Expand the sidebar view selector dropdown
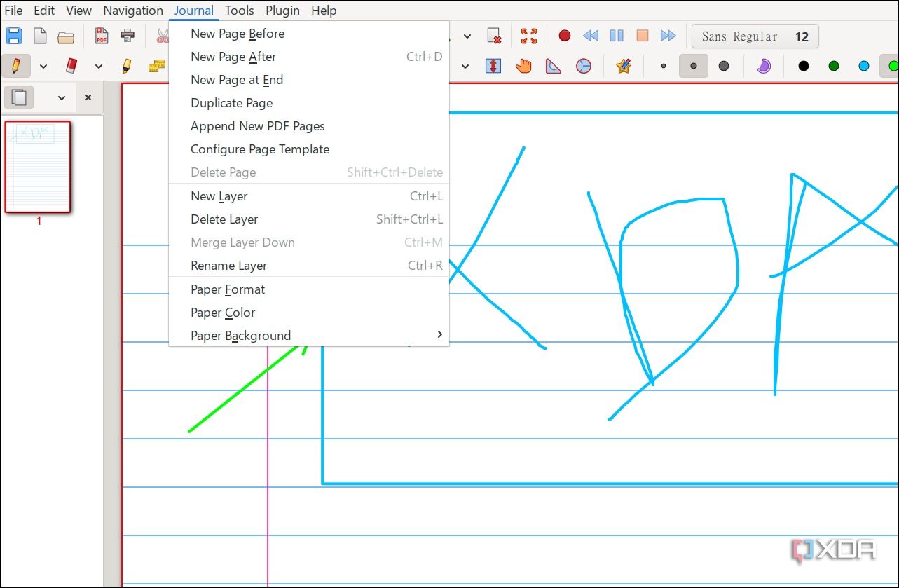Viewport: 899px width, 588px height. 61,98
